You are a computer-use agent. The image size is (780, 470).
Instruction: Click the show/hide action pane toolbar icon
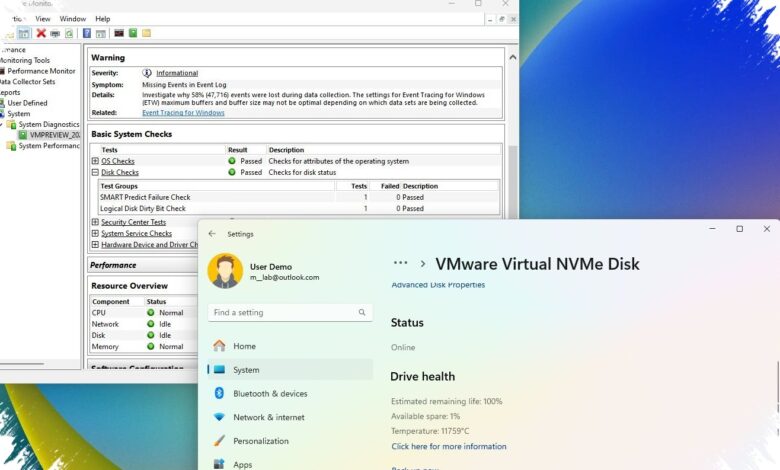click(100, 33)
